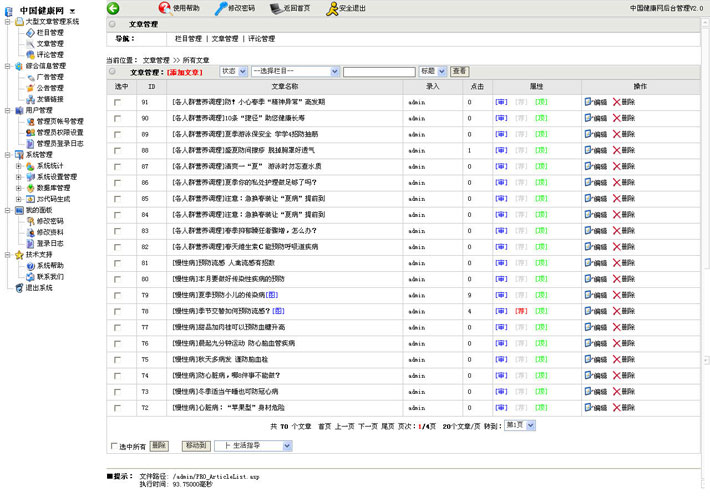
Task: Enable the 选中所有 select-all checkbox
Action: click(x=113, y=446)
